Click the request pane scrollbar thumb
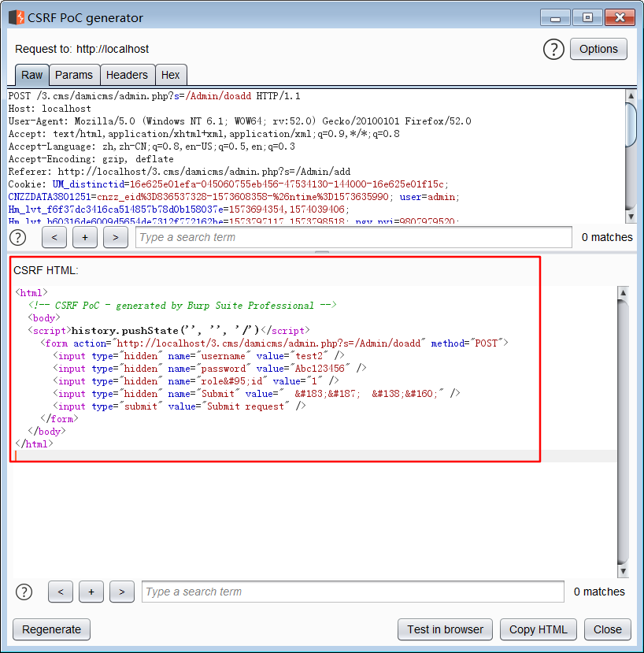This screenshot has height=653, width=644. [631, 124]
